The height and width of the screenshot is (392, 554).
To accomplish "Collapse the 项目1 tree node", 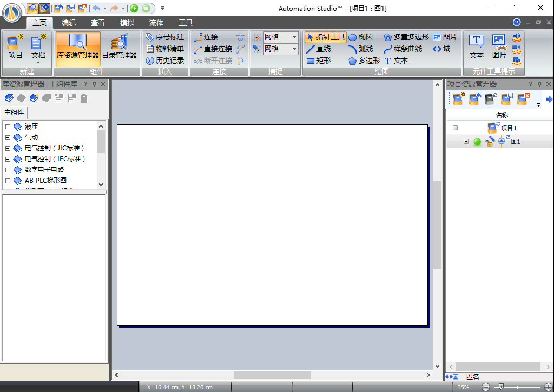I will tap(454, 128).
